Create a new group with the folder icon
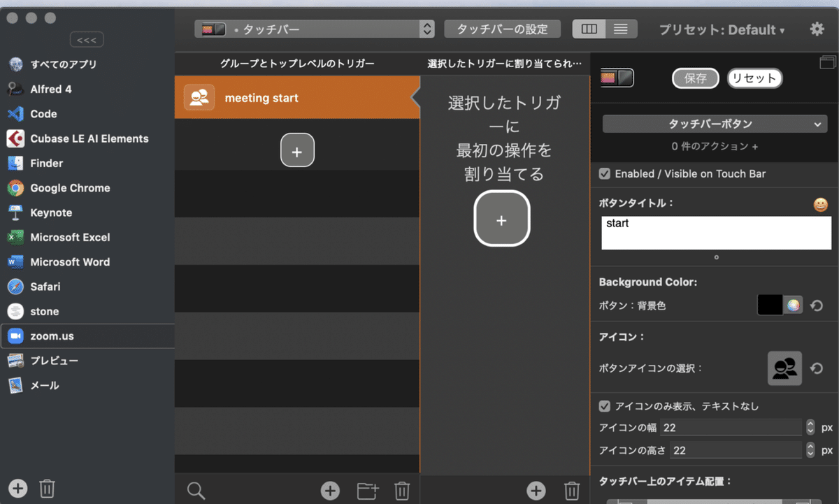The image size is (839, 504). click(x=366, y=490)
